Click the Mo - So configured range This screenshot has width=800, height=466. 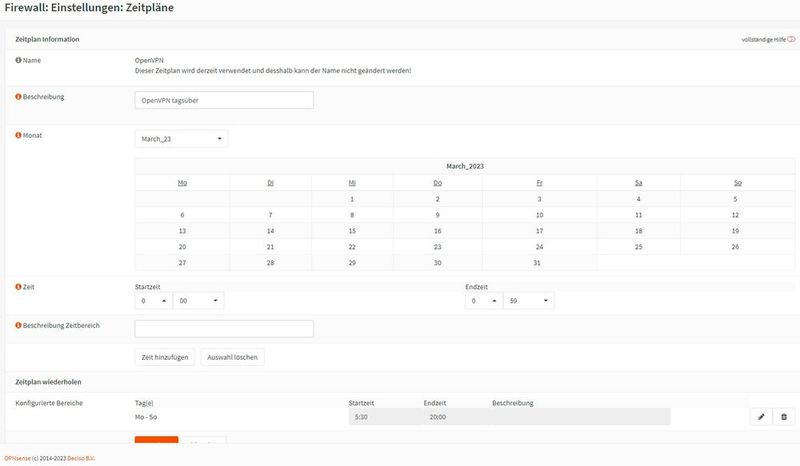pyautogui.click(x=146, y=417)
